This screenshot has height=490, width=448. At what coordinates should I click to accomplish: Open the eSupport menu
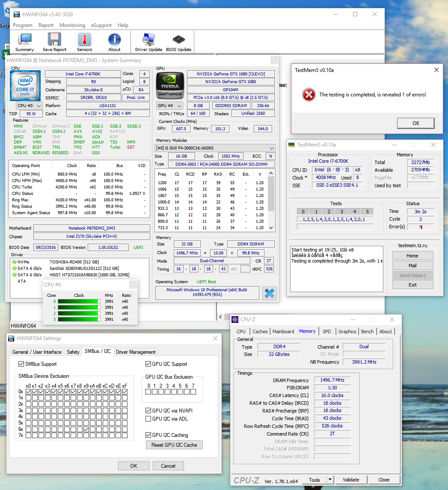101,25
